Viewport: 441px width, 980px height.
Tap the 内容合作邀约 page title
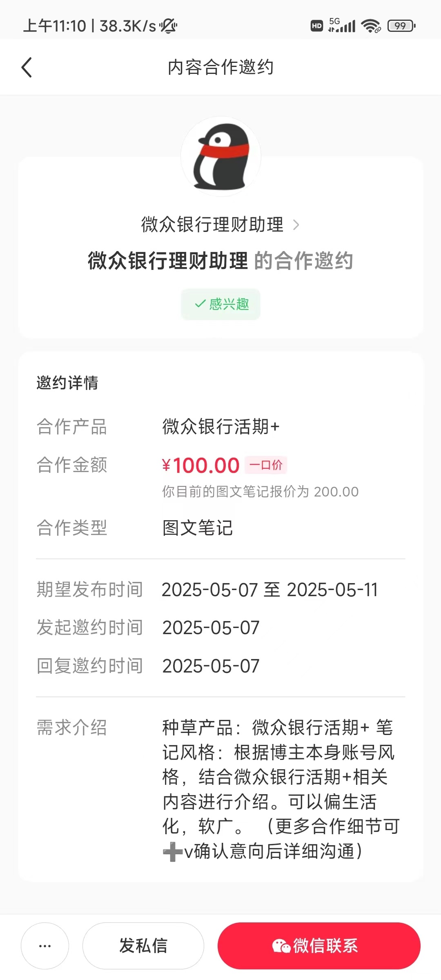click(220, 67)
